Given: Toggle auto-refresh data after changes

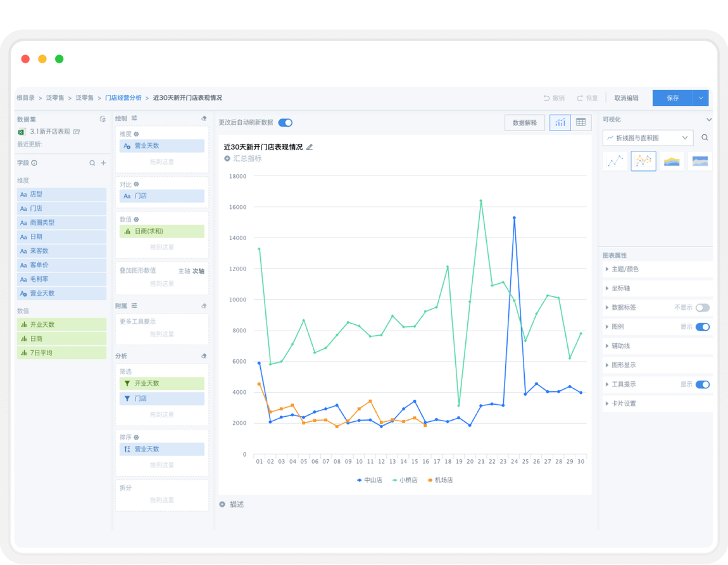Looking at the screenshot, I should coord(285,123).
